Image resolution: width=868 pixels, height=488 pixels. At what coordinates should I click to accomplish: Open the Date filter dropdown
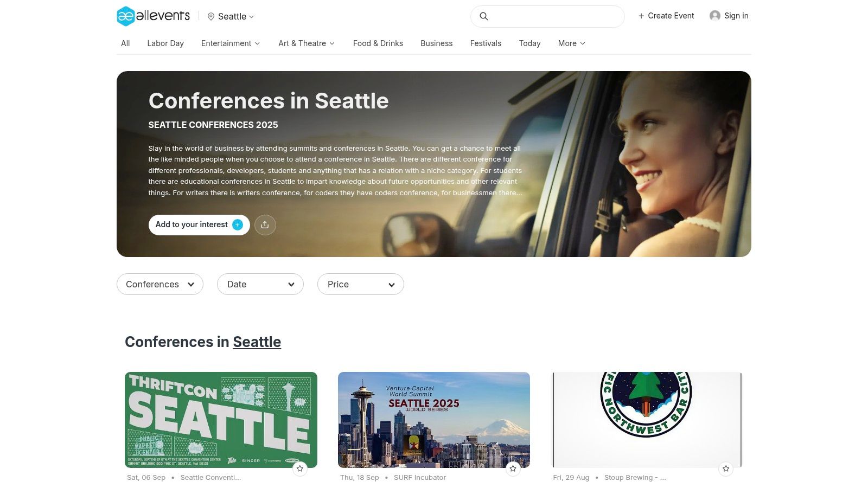click(x=260, y=284)
